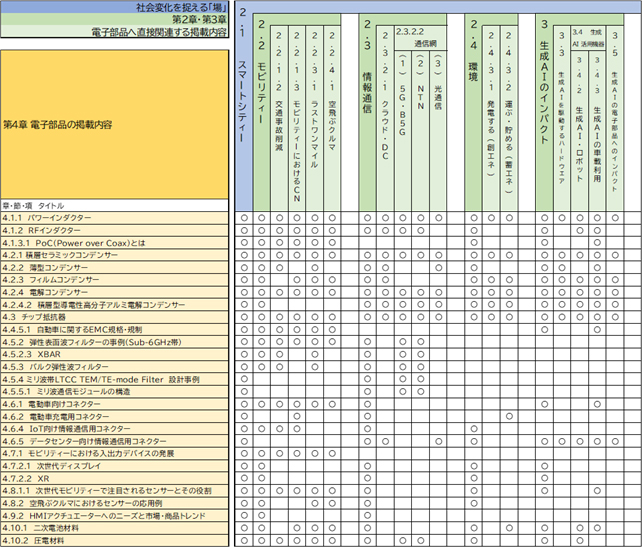Select column 2.4.3.2 運ぶ・貯める(蓄エネ)
The height and width of the screenshot is (548, 643).
point(508,119)
